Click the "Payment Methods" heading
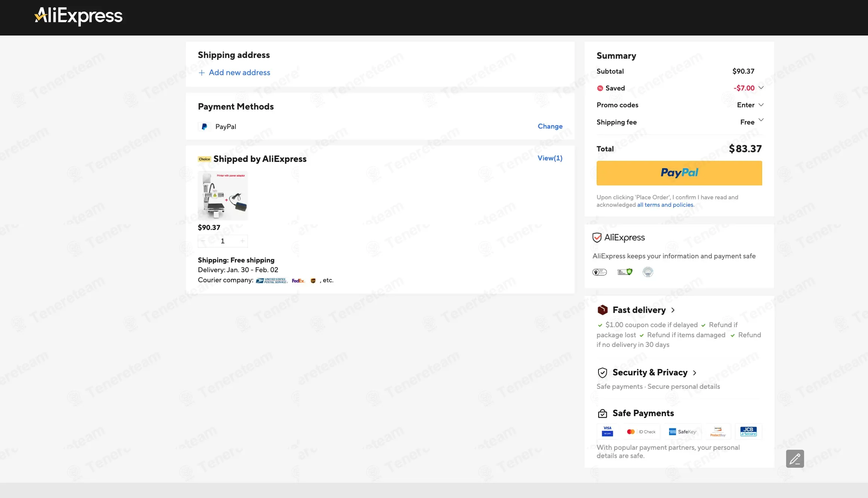 [236, 107]
